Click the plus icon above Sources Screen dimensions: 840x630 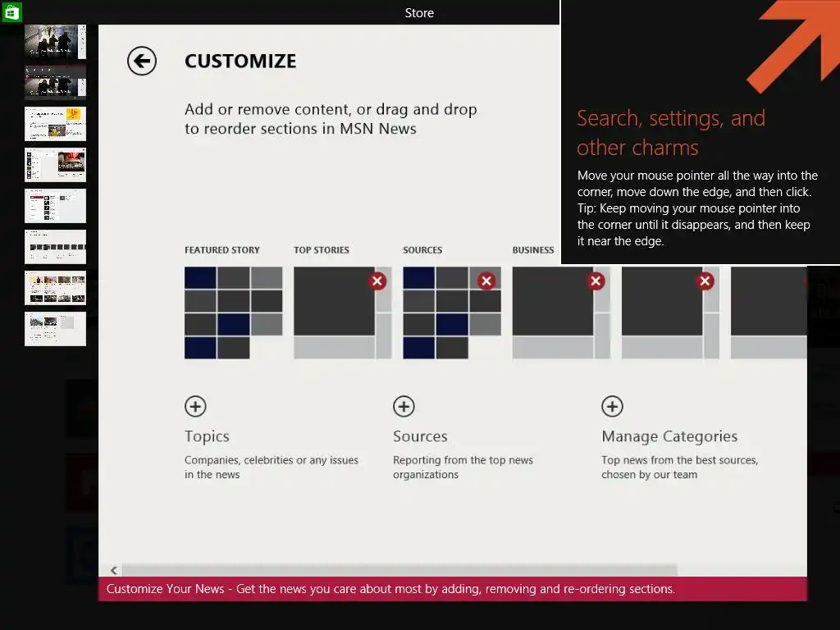tap(404, 406)
